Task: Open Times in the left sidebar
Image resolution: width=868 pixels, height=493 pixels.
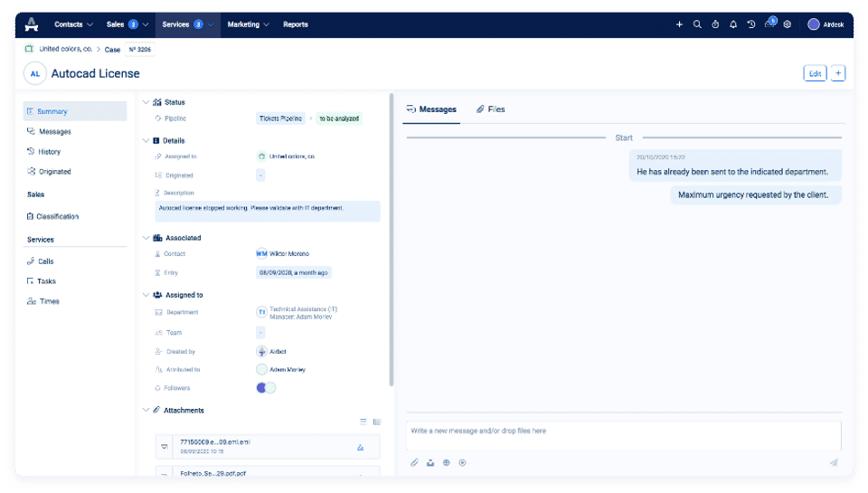Action: [43, 301]
